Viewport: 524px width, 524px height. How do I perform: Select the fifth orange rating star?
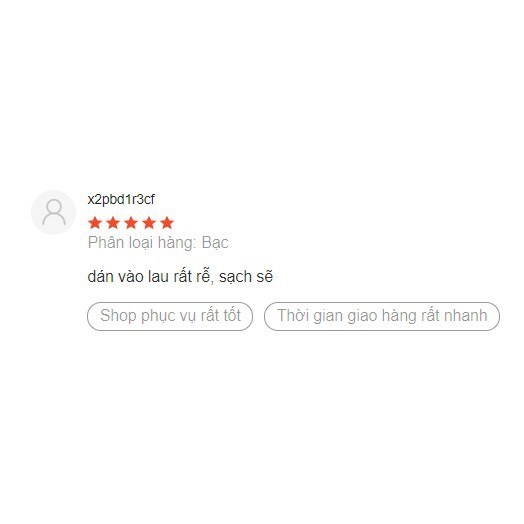[x=167, y=223]
